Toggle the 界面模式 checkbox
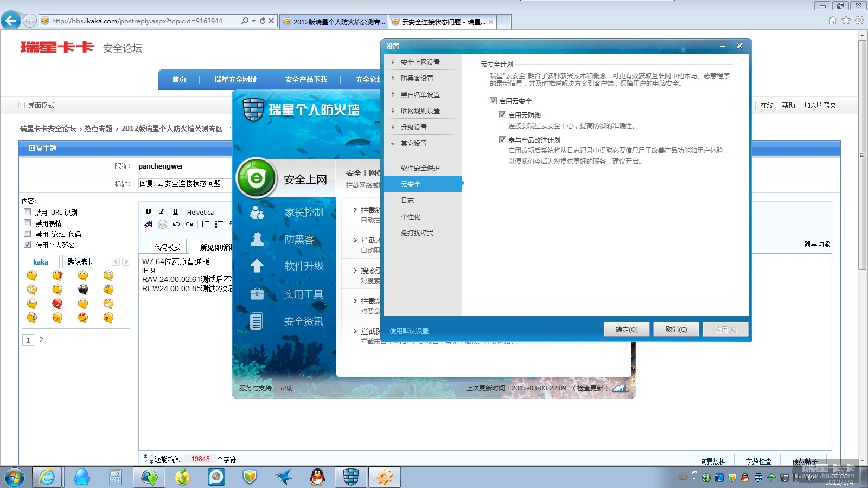Screen dimensions: 868x488 coord(22,105)
